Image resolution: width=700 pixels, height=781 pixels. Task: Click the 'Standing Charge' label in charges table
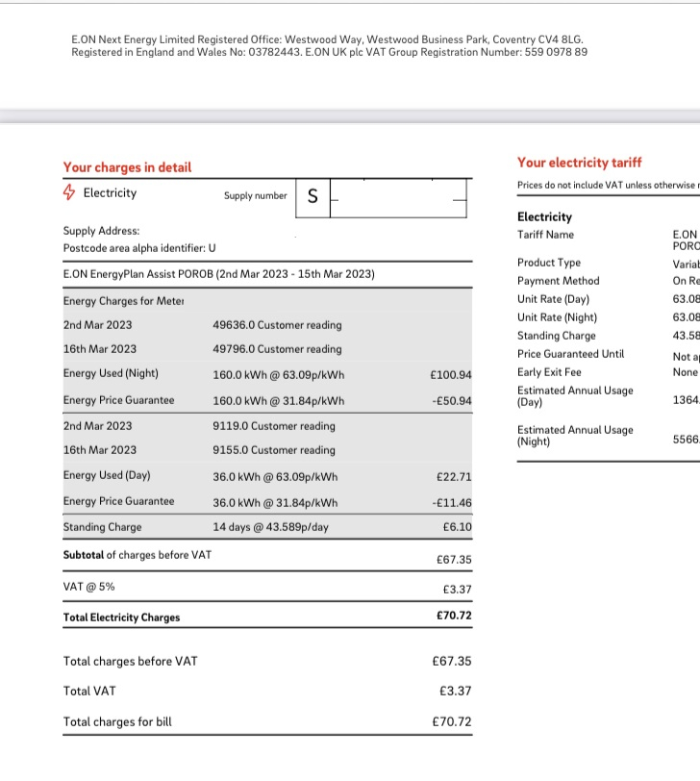coord(102,527)
